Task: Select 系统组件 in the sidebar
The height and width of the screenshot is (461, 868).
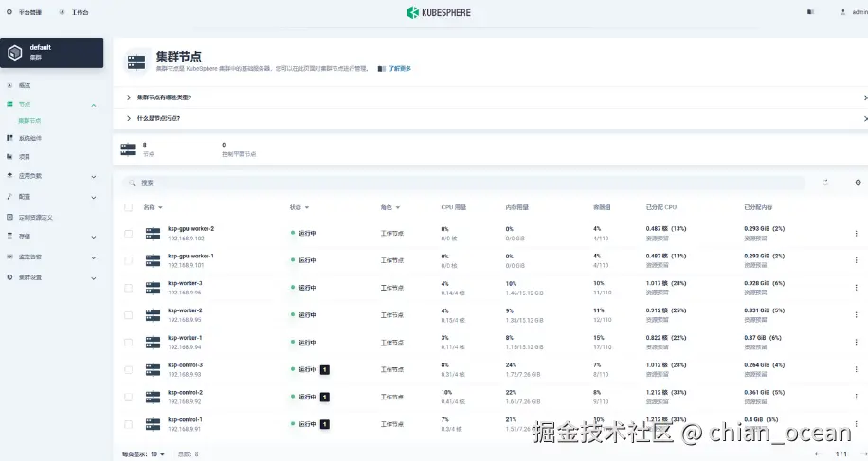Action: click(x=30, y=138)
